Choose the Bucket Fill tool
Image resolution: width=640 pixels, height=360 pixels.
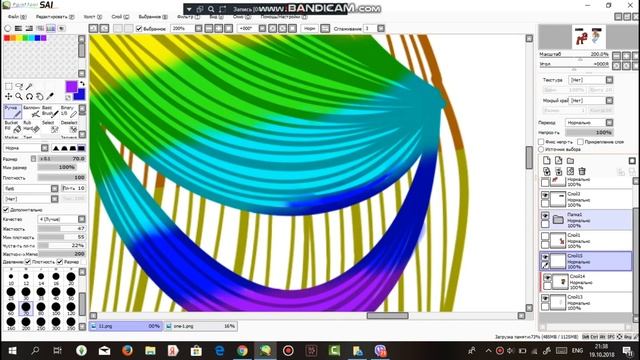12,127
